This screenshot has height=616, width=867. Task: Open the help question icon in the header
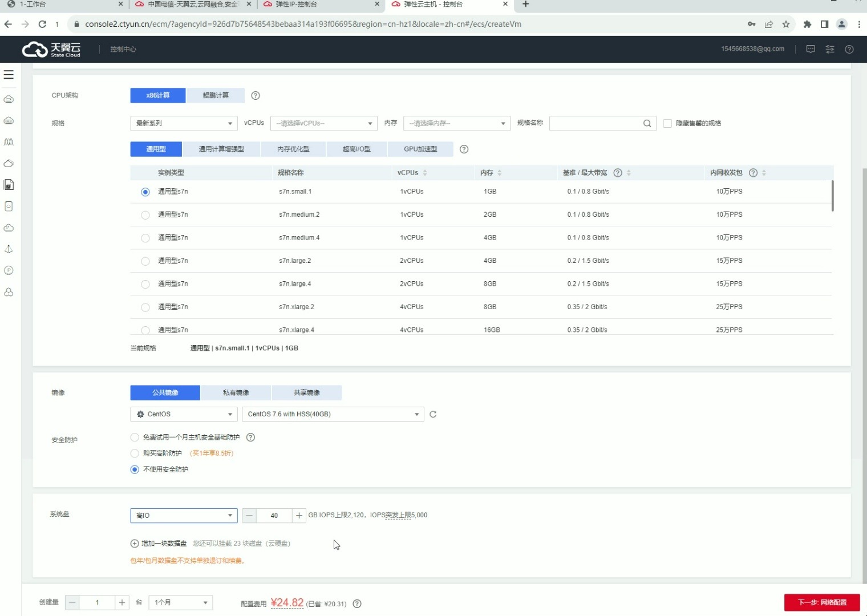pos(849,49)
